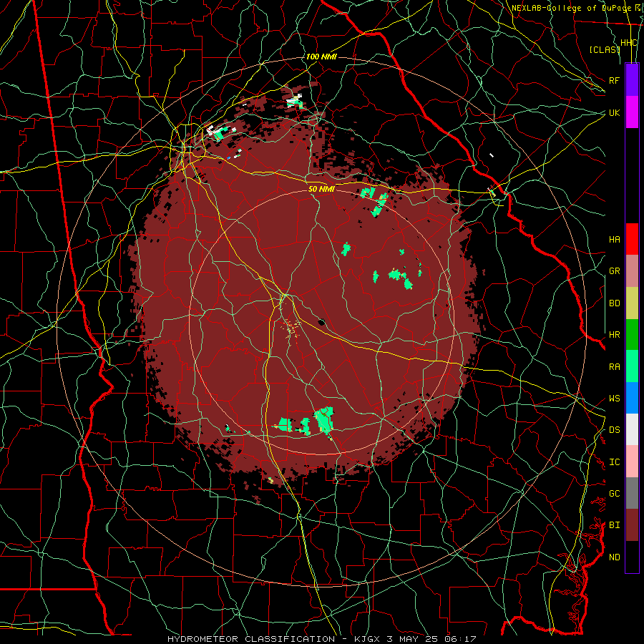The image size is (644, 644).
Task: Select the GR pink legend swatch
Action: coord(632,271)
